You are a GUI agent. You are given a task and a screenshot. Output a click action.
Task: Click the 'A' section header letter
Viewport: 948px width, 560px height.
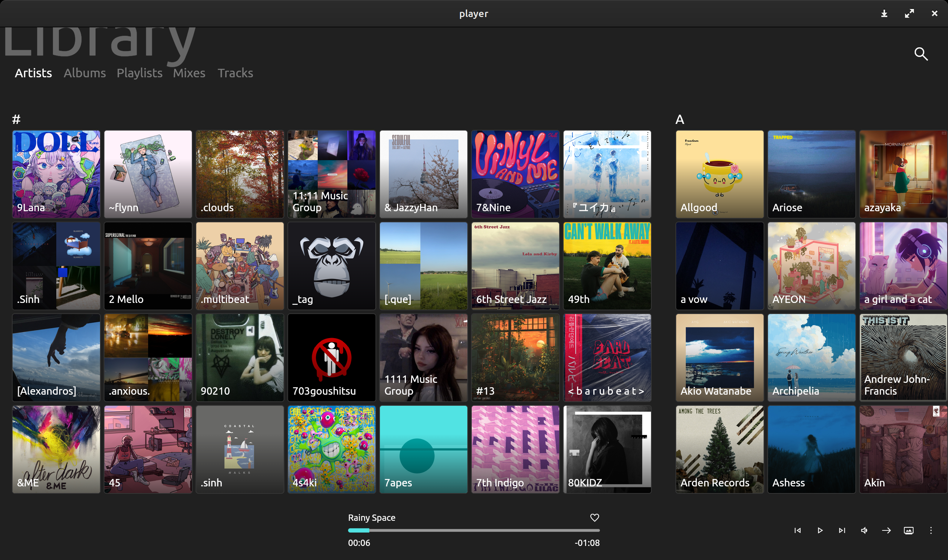tap(680, 119)
